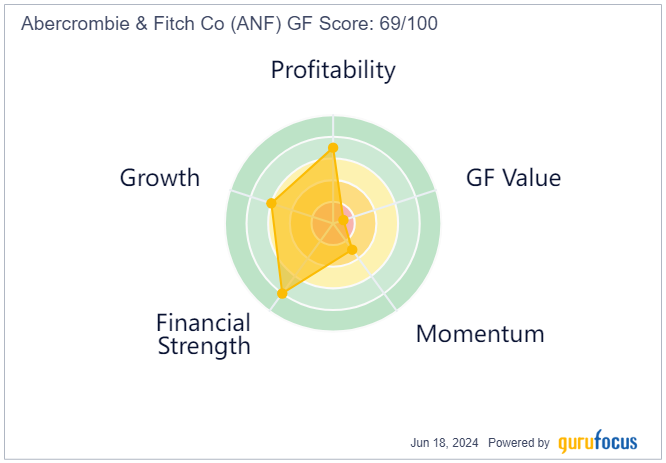Click the GF Value data point marker
The image size is (666, 463).
point(344,220)
